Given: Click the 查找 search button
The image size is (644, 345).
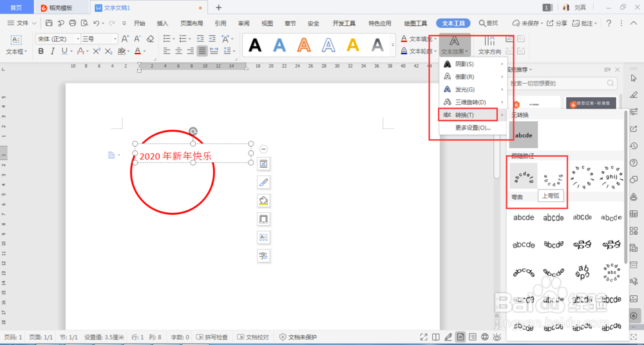Looking at the screenshot, I should pyautogui.click(x=488, y=23).
